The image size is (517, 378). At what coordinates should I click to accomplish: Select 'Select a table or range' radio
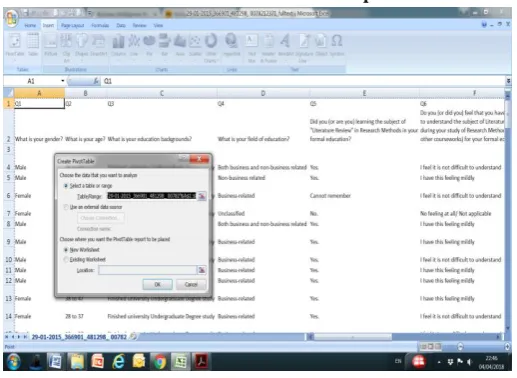[66, 186]
